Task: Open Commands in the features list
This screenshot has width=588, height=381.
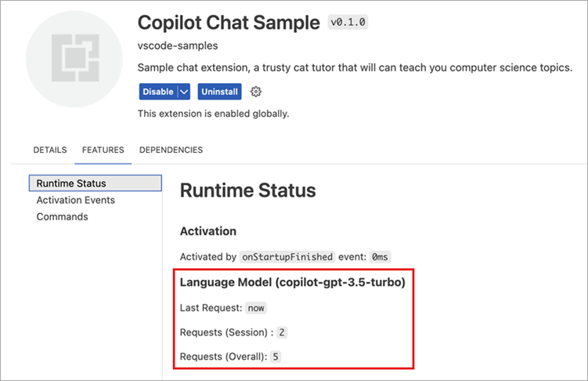Action: tap(62, 216)
